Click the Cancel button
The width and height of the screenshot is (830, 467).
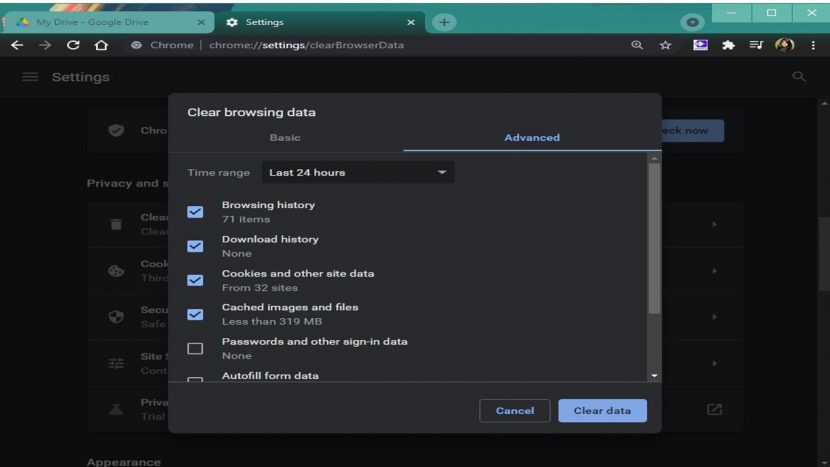tap(515, 410)
